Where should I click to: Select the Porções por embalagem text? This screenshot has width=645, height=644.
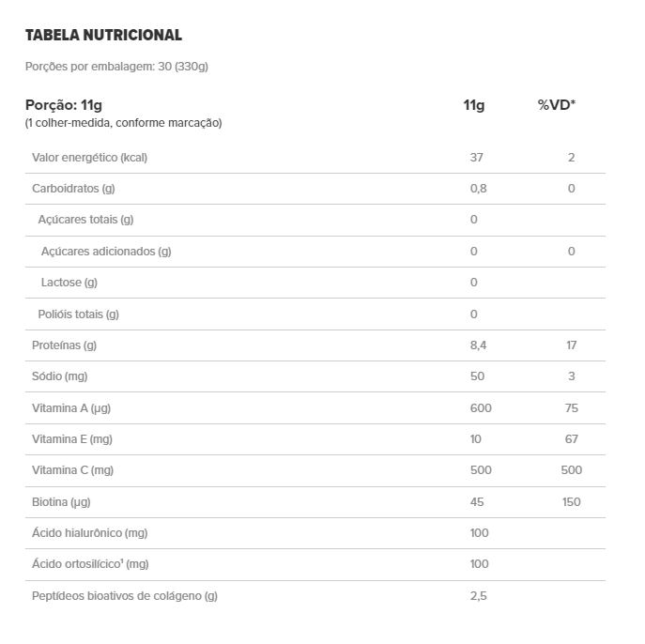pos(116,67)
